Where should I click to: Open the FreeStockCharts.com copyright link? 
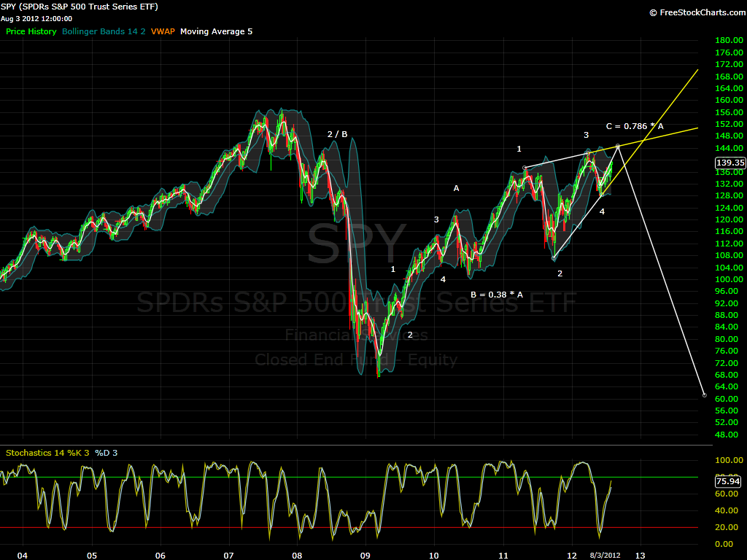click(x=698, y=12)
